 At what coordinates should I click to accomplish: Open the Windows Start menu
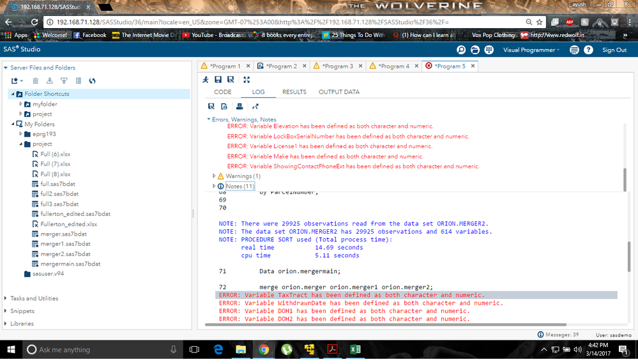click(11, 349)
